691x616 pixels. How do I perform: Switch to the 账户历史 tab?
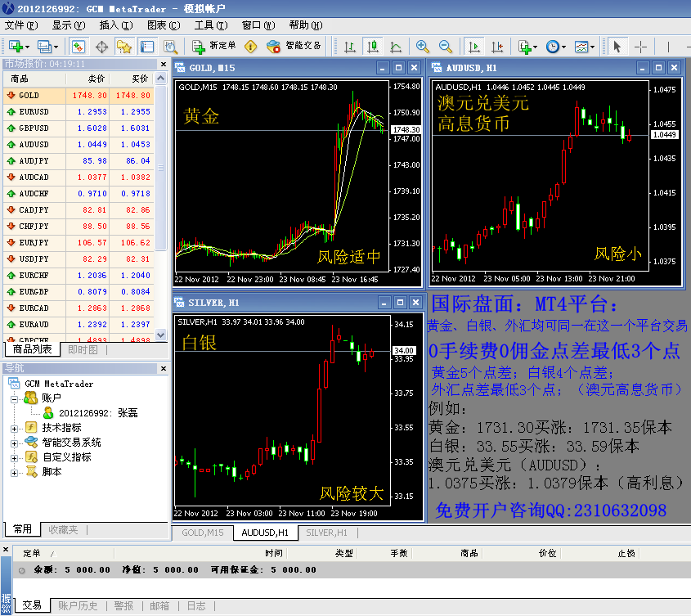[x=78, y=606]
